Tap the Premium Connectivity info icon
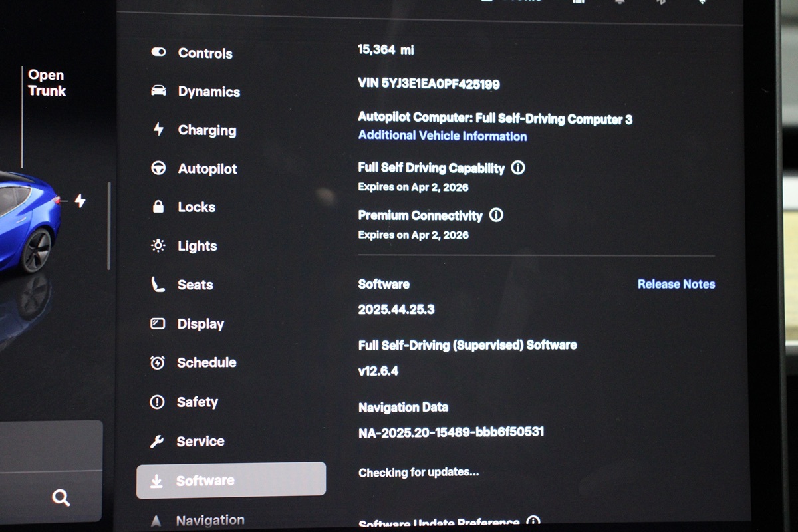This screenshot has height=532, width=798. (x=496, y=215)
